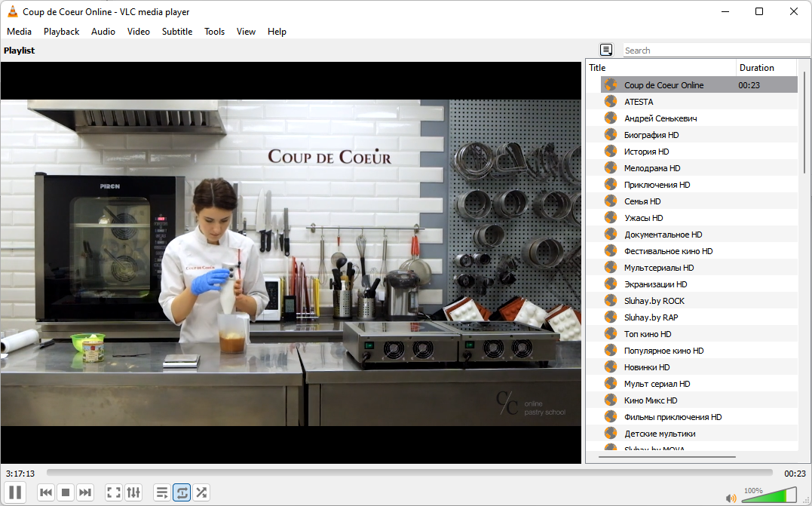The height and width of the screenshot is (506, 812).
Task: Toggle the playlist view button
Action: coord(162,492)
